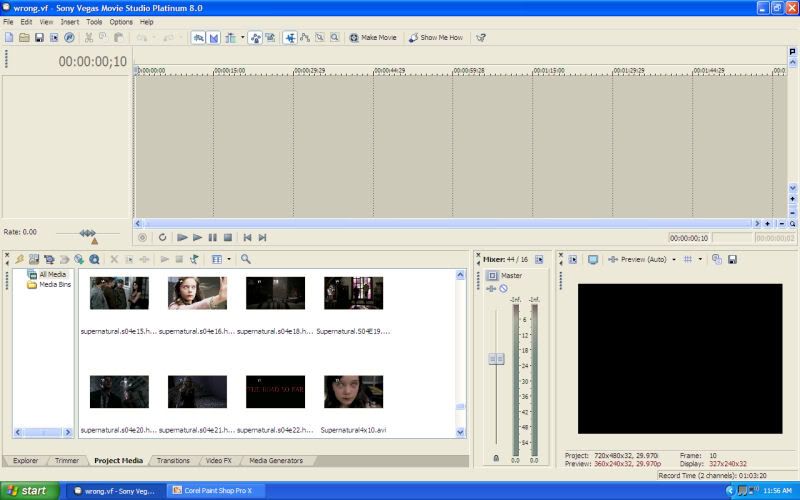800x500 pixels.
Task: Switch to the Explorer tab
Action: click(26, 460)
